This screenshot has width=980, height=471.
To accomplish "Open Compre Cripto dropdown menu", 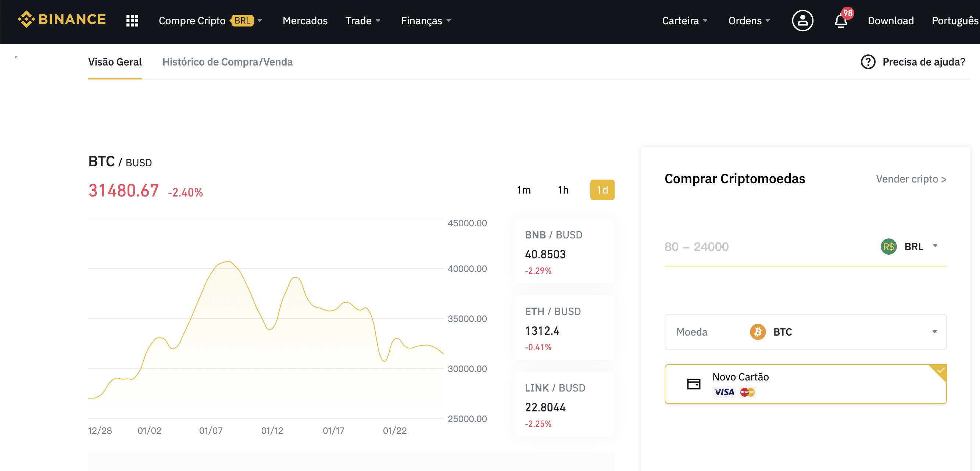I will click(210, 21).
